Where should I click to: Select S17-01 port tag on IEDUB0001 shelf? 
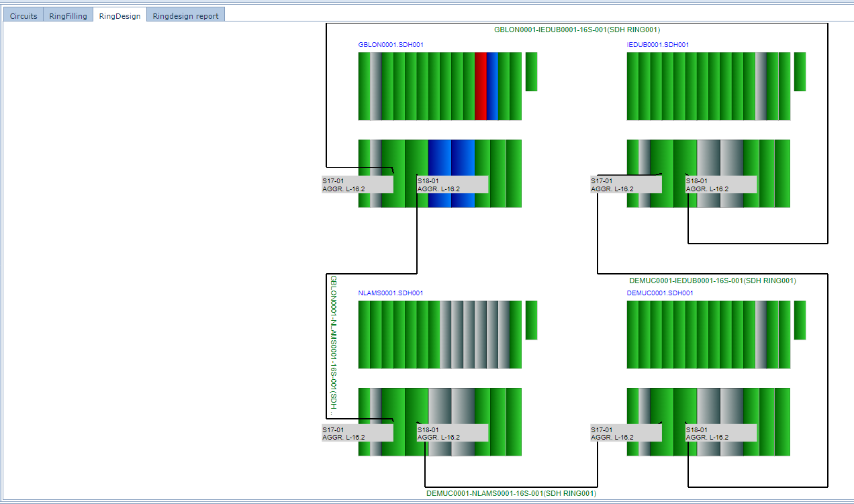coord(626,185)
